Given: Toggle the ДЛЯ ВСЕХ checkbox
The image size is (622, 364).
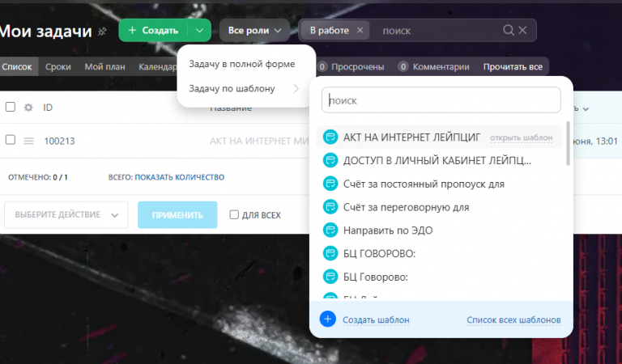Looking at the screenshot, I should 234,214.
